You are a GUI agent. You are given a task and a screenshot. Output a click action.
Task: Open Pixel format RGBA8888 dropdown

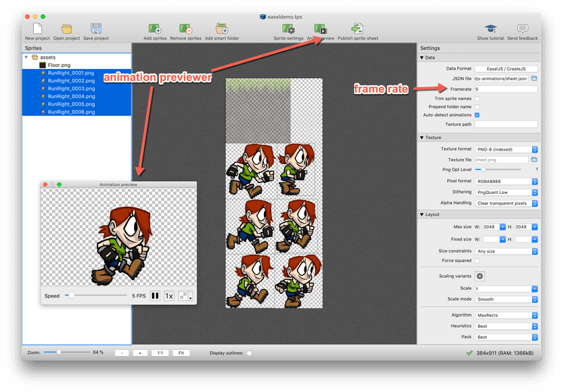(506, 182)
